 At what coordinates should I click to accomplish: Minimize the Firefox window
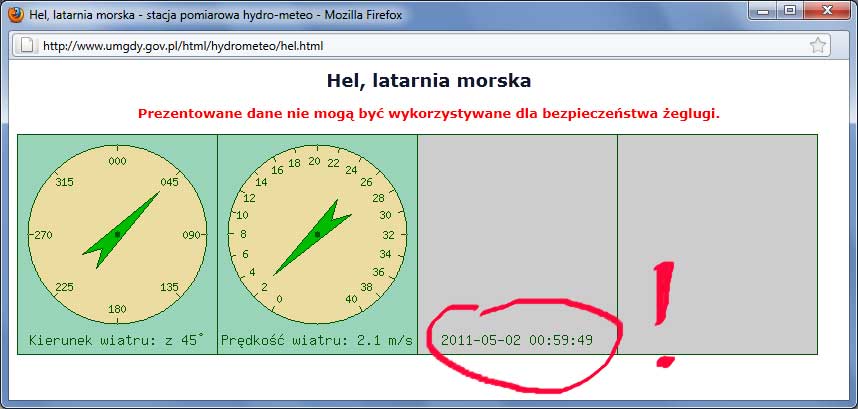pos(763,11)
